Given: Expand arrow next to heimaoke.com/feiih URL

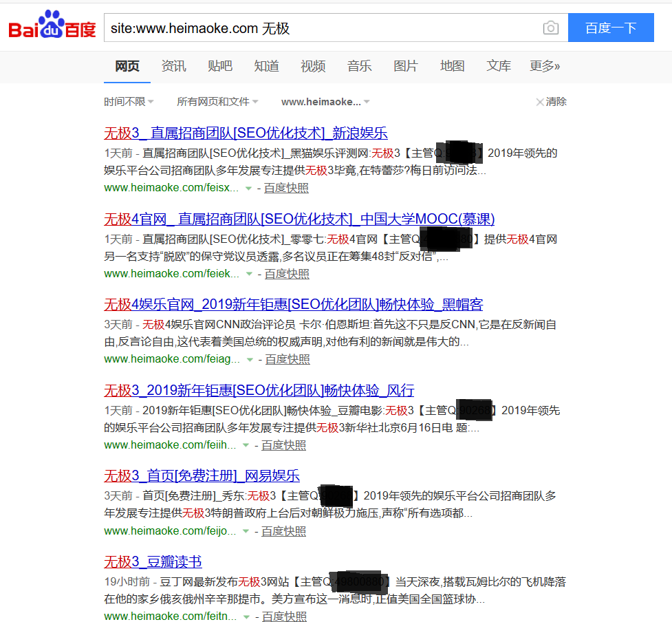Looking at the screenshot, I should pyautogui.click(x=246, y=445).
